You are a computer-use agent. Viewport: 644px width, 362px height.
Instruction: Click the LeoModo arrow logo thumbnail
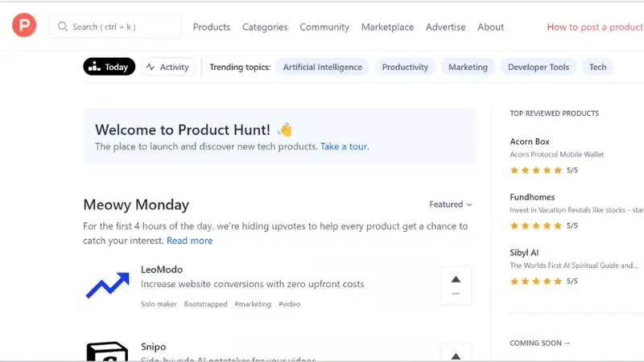pyautogui.click(x=107, y=285)
